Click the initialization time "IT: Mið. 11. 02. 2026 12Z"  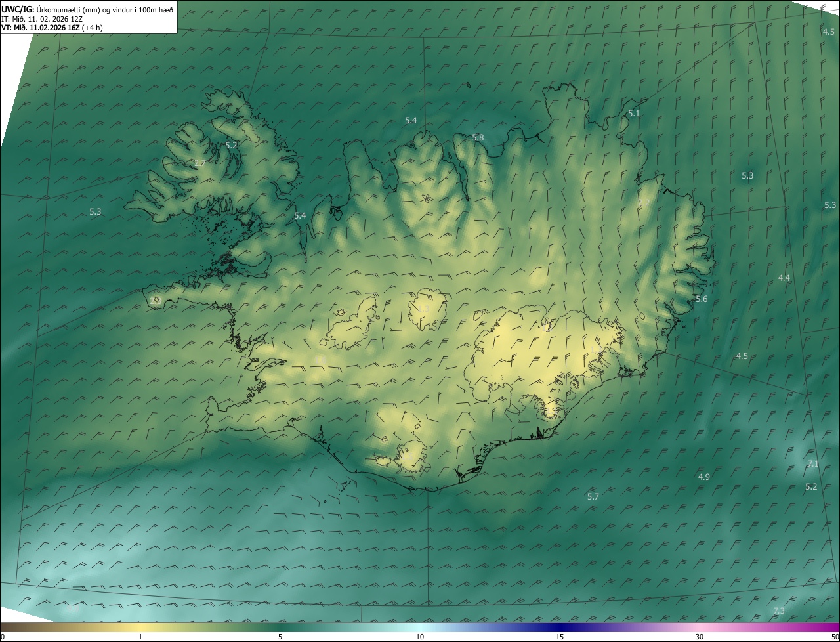tap(42, 19)
